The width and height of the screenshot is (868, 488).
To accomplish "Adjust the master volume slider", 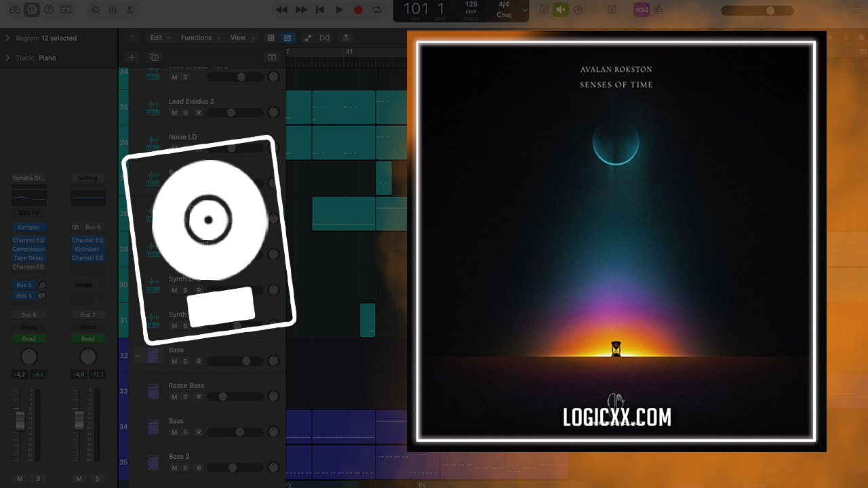I will pos(757,10).
